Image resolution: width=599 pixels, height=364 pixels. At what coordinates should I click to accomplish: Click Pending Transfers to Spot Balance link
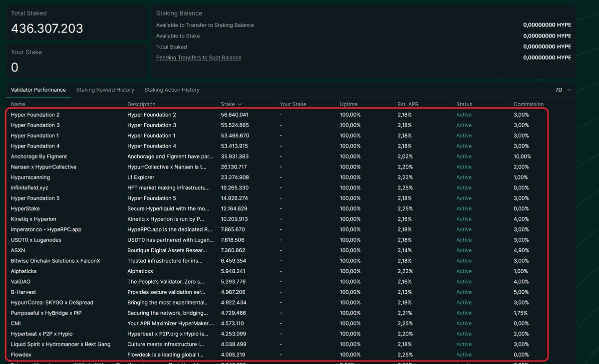tap(199, 58)
